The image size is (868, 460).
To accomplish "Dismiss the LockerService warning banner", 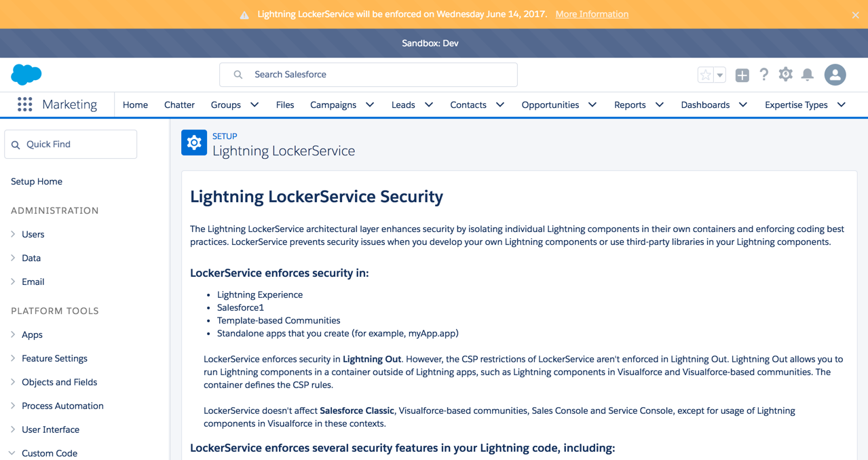I will tap(855, 15).
